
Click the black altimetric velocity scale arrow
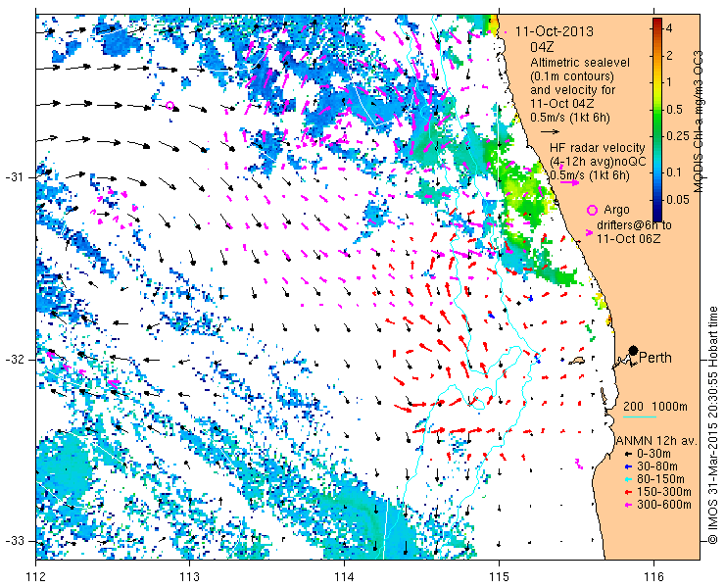click(551, 132)
